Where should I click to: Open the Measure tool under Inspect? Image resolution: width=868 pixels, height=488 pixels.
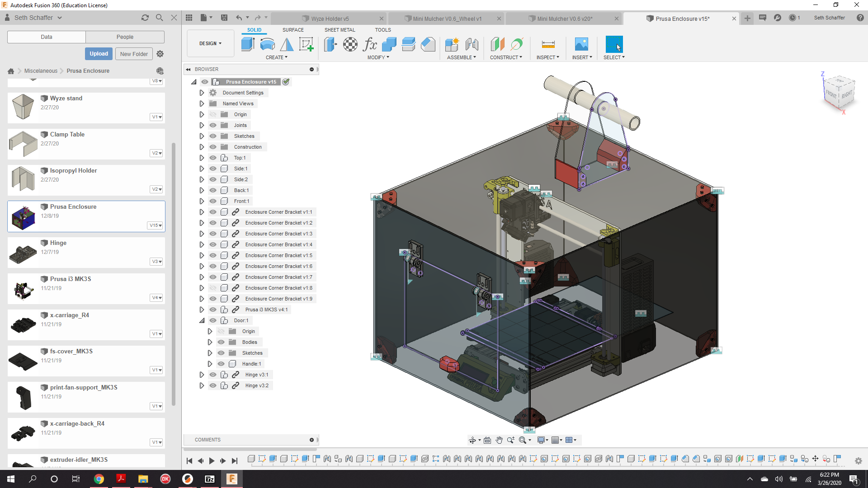click(547, 44)
